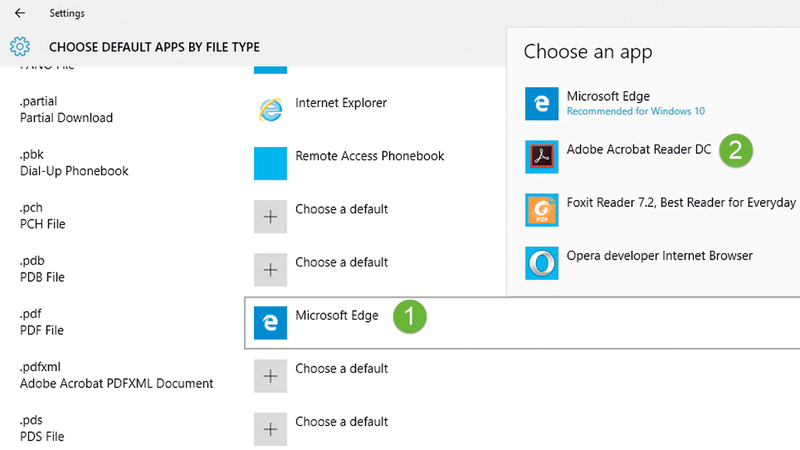Screen dimensions: 800x450
Task: Select Microsoft Edge recommended for Windows 10
Action: click(635, 103)
